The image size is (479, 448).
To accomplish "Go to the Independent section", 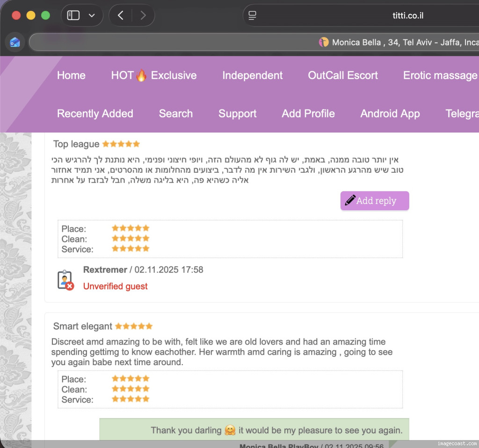I will tap(252, 75).
